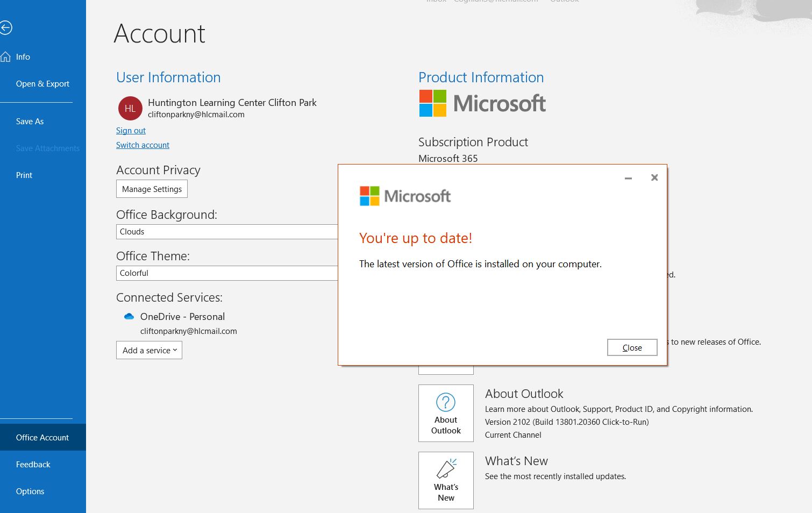Click the HL user avatar

point(130,108)
